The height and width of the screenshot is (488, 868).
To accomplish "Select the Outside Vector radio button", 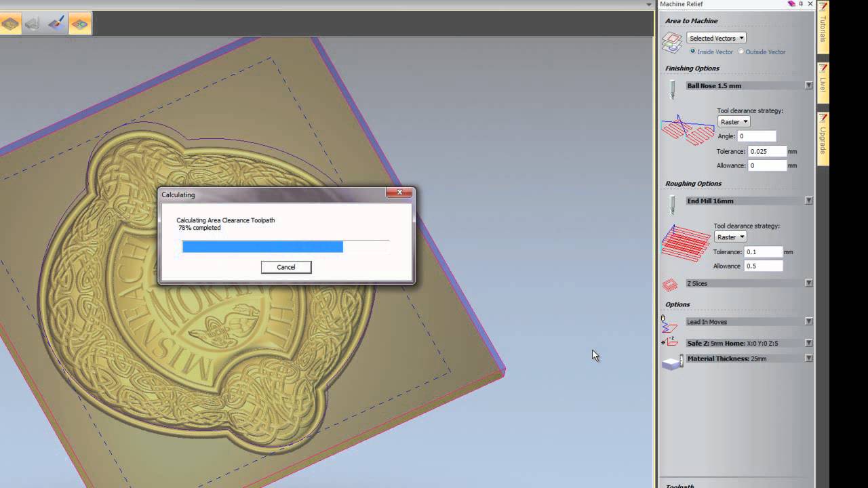I will (x=741, y=52).
